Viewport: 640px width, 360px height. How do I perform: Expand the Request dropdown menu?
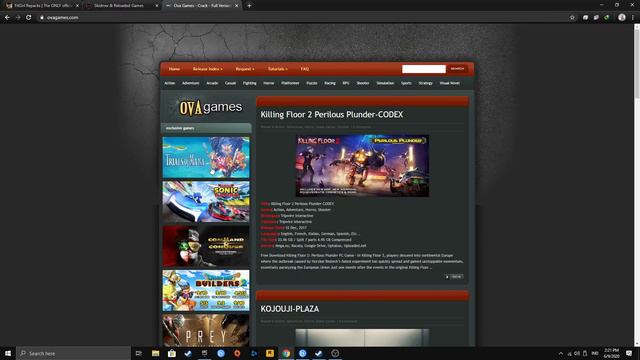pos(245,69)
